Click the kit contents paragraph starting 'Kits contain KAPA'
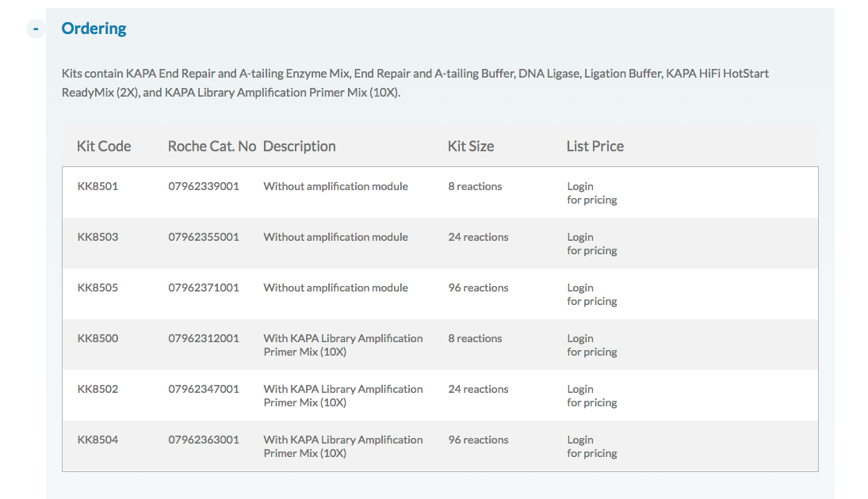The image size is (868, 499). coord(415,83)
